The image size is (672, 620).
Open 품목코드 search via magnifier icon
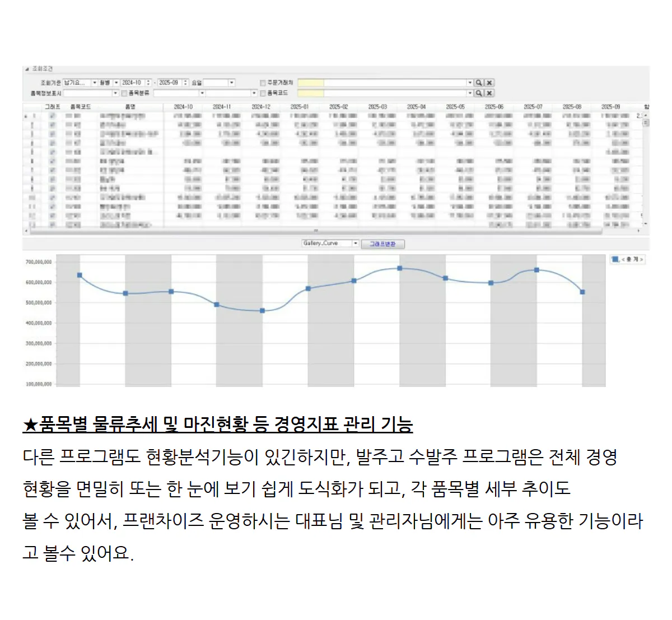pos(479,92)
